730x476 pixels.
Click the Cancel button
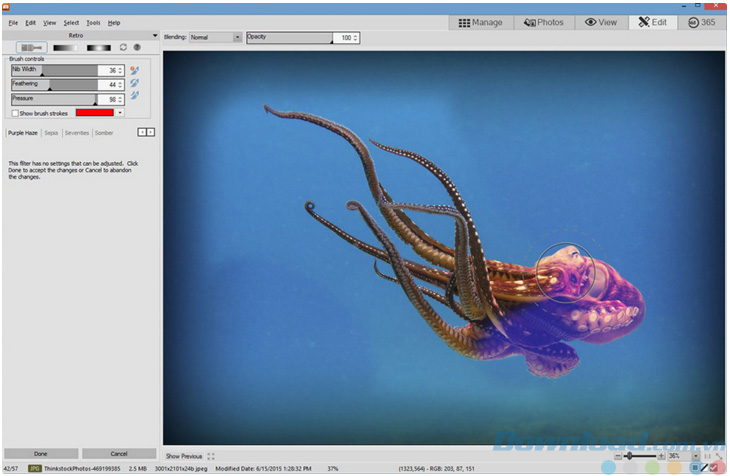point(118,453)
